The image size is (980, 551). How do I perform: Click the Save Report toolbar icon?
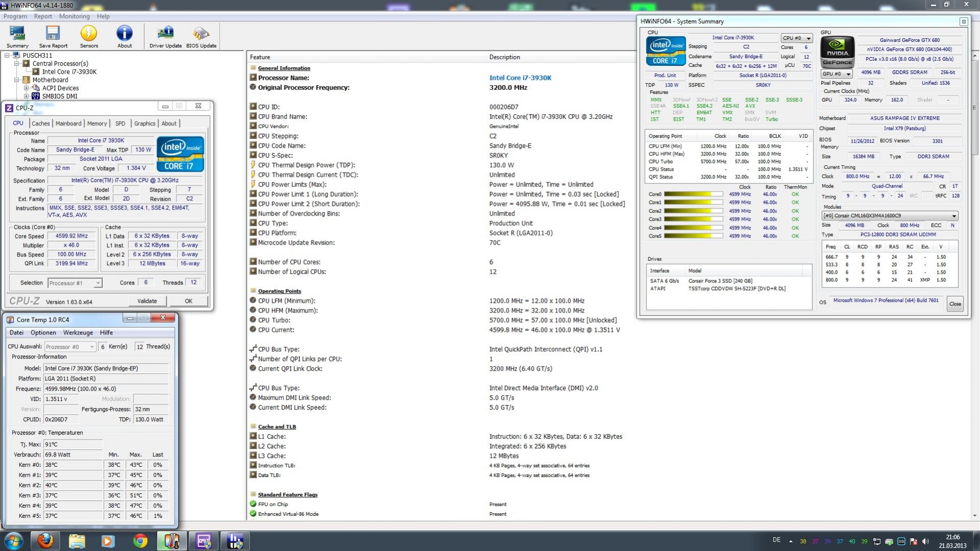53,37
